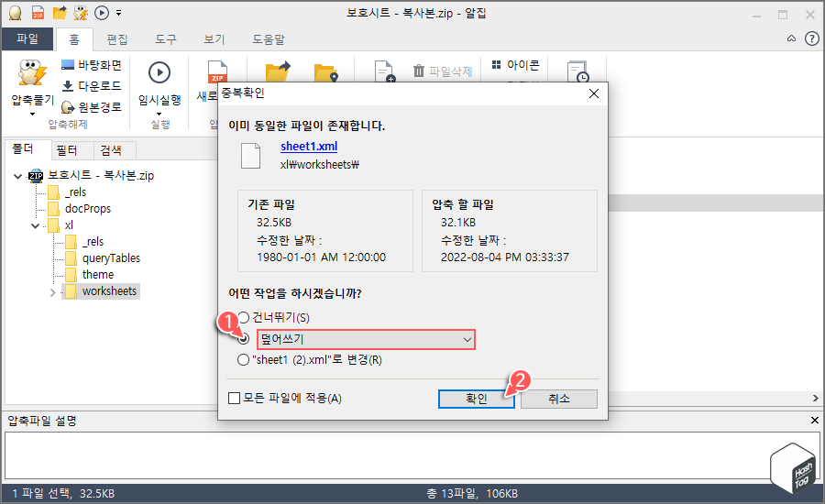Click the ALZip egg icon in title bar
This screenshot has width=825, height=504.
16,13
